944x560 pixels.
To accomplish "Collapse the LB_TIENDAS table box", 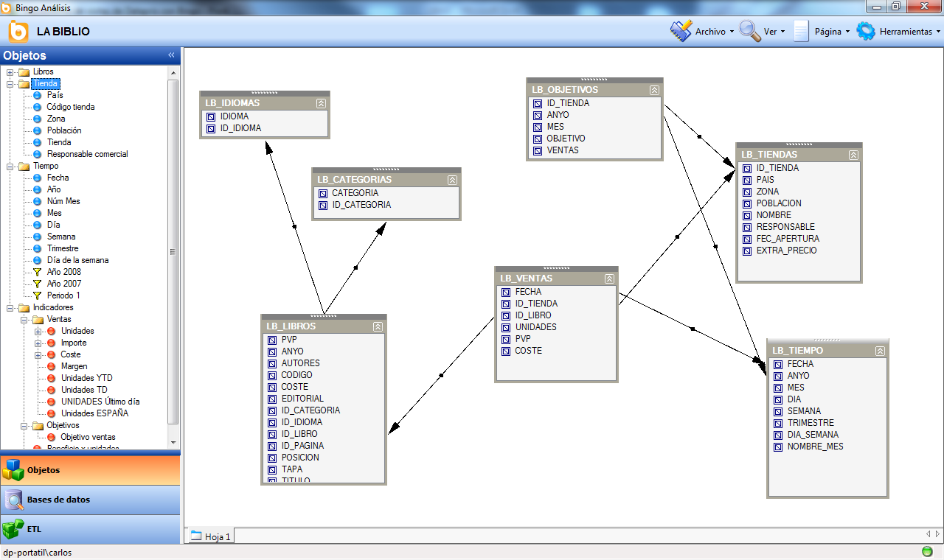I will [x=853, y=155].
